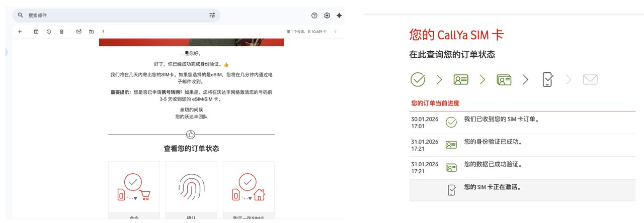Click the 查看您的订单状态 heading
Image resolution: width=644 pixels, height=223 pixels.
191,149
